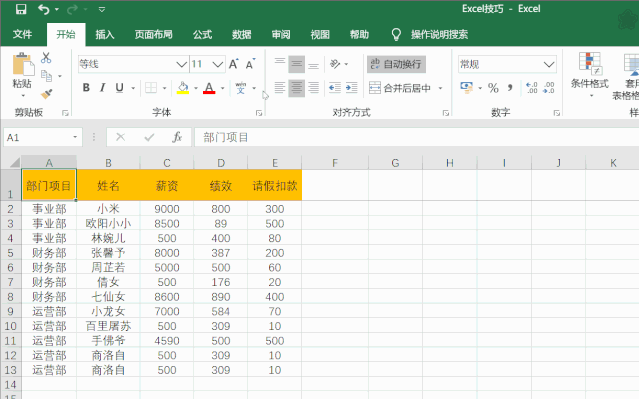
Task: Apply red font color
Action: pos(209,88)
